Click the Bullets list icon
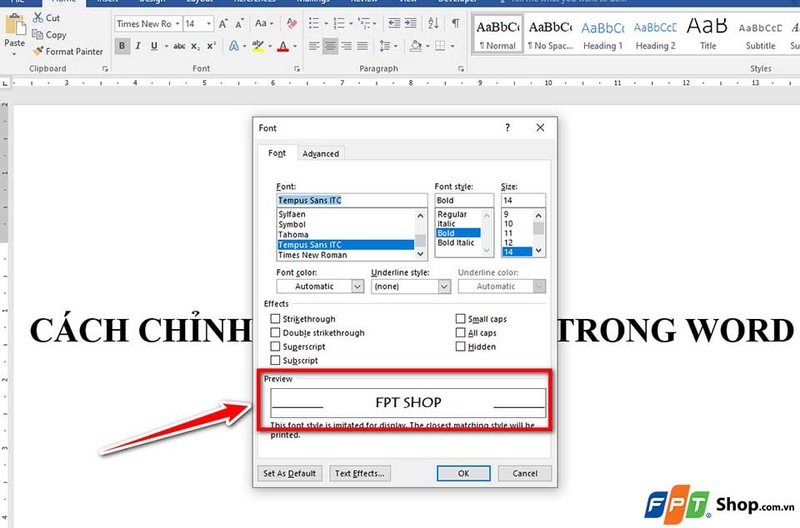800x528 pixels. tap(314, 23)
